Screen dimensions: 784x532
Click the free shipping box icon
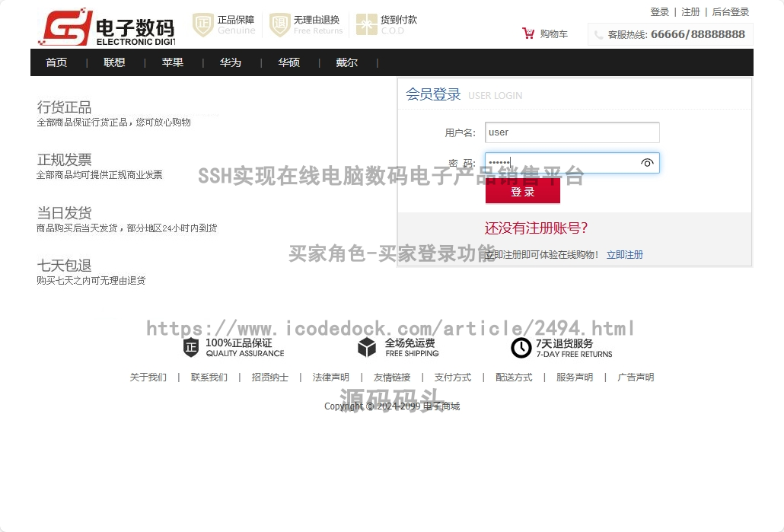367,347
